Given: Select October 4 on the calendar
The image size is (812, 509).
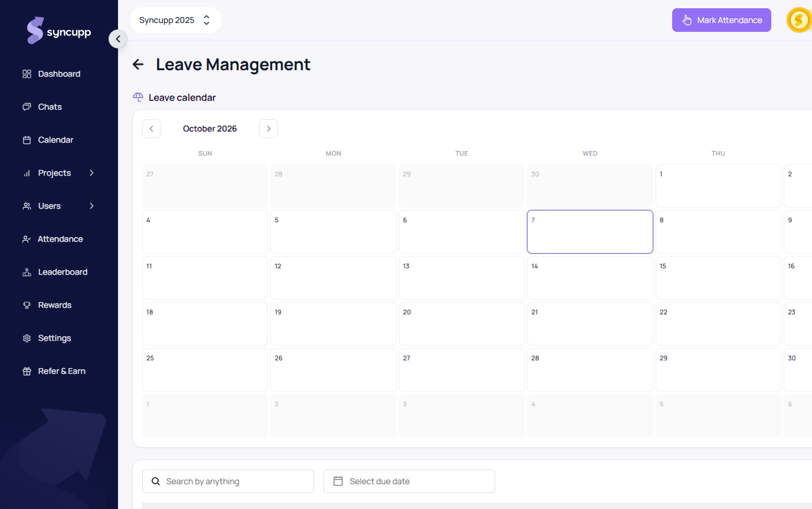Looking at the screenshot, I should [x=205, y=232].
